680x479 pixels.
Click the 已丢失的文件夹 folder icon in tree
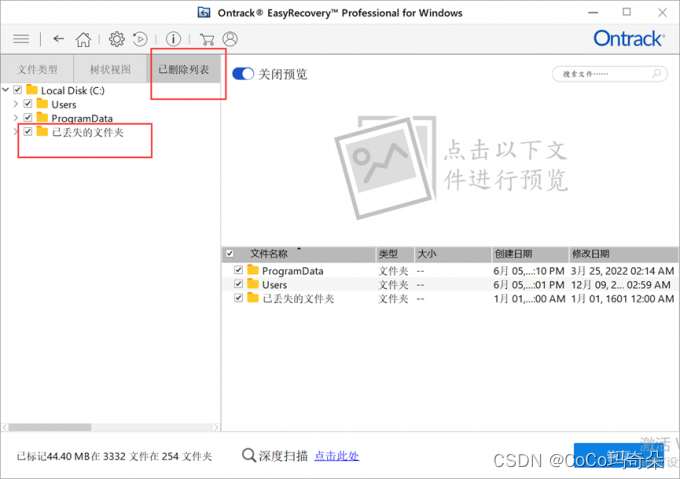pos(42,131)
